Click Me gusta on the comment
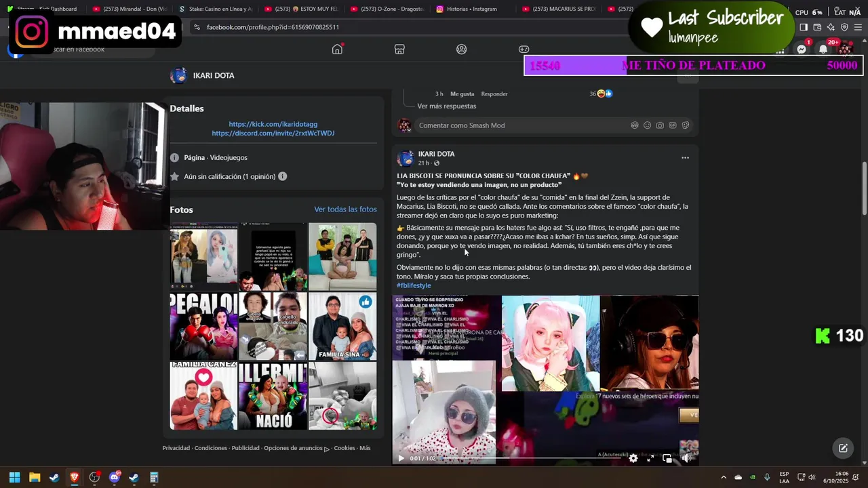The width and height of the screenshot is (868, 488). coord(462,94)
